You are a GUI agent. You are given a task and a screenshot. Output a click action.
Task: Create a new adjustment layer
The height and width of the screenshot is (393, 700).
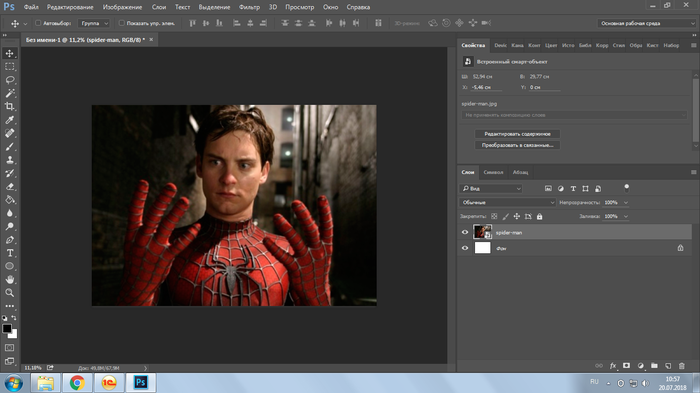[x=641, y=366]
